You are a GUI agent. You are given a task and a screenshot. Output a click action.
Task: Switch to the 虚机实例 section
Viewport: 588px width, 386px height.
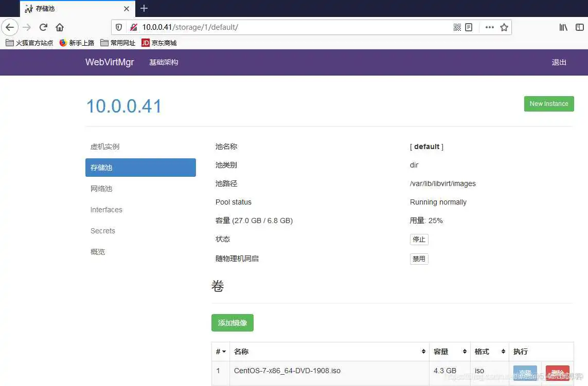(x=105, y=146)
